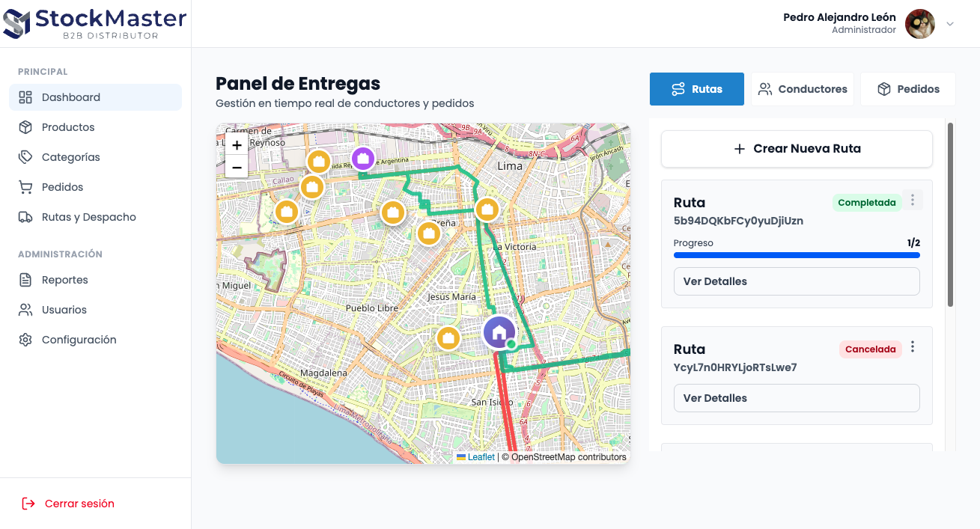Click the Usuarios people icon

point(25,309)
